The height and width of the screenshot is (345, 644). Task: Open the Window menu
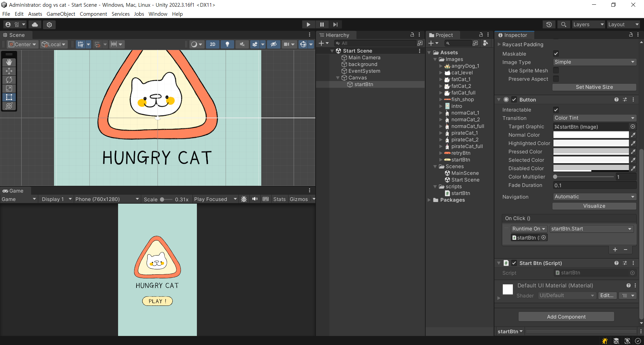point(158,14)
